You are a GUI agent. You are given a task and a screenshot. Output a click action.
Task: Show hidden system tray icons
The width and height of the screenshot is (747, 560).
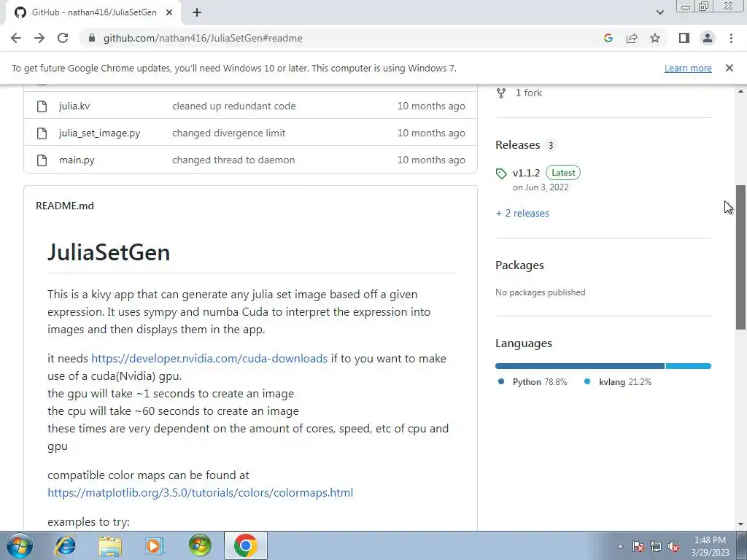620,546
